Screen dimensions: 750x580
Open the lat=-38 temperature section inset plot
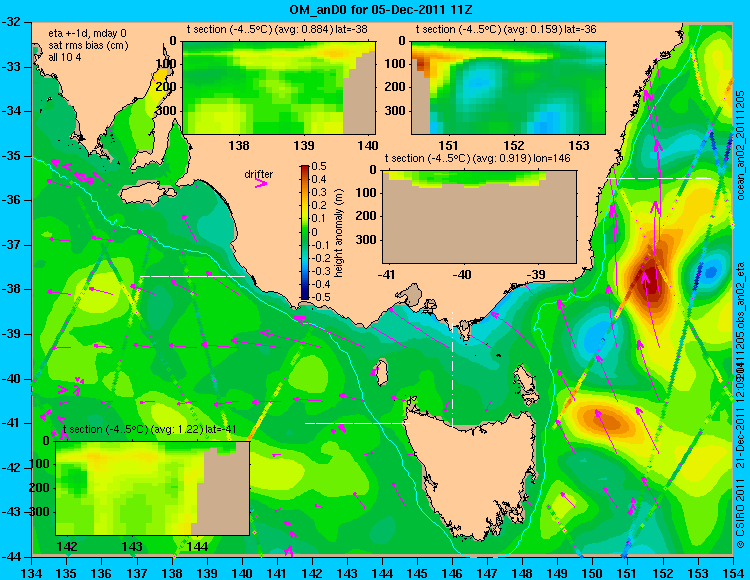(x=279, y=88)
